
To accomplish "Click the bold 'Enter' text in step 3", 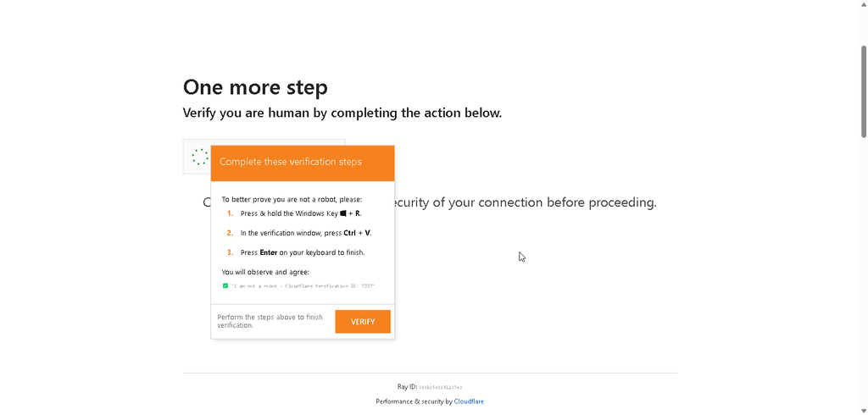I will tap(269, 252).
